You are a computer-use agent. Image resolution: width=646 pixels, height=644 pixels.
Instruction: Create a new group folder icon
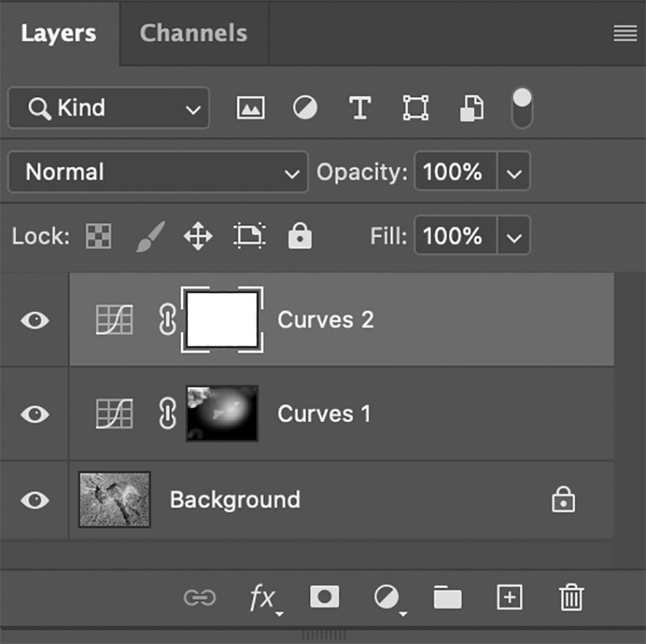(447, 598)
